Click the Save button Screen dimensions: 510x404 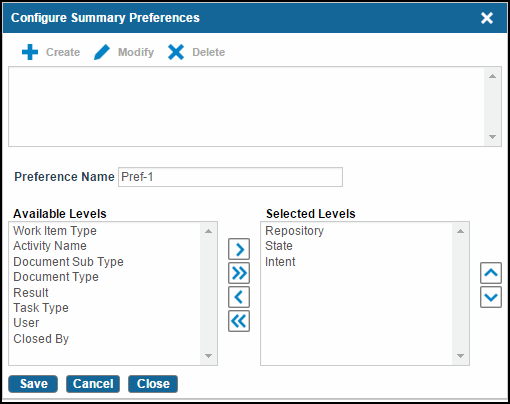tap(33, 384)
